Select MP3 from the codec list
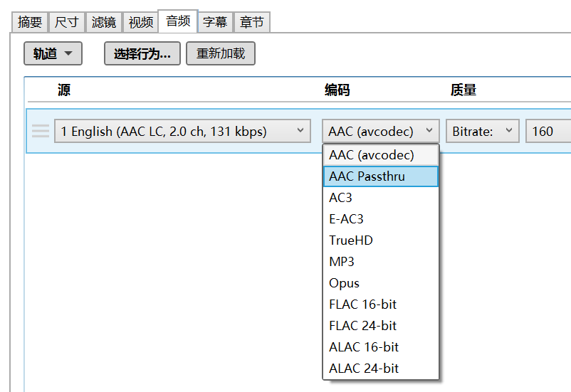571x392 pixels. pyautogui.click(x=380, y=262)
